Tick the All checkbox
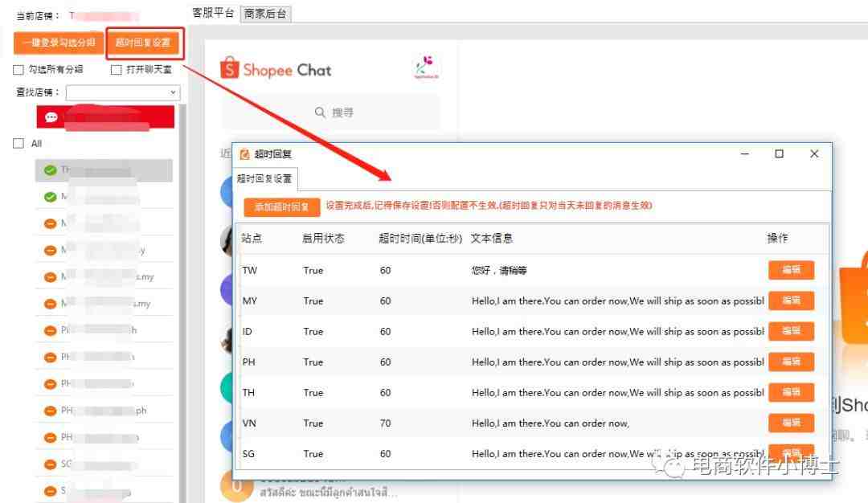Screen dimensions: 868x503 click(18, 143)
